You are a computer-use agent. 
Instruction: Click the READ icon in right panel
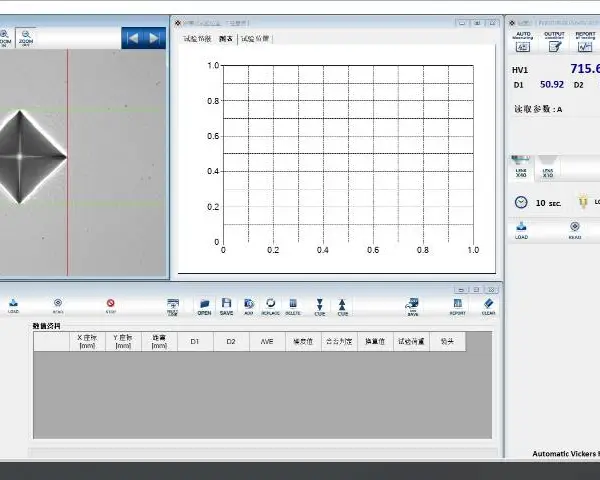tap(575, 230)
